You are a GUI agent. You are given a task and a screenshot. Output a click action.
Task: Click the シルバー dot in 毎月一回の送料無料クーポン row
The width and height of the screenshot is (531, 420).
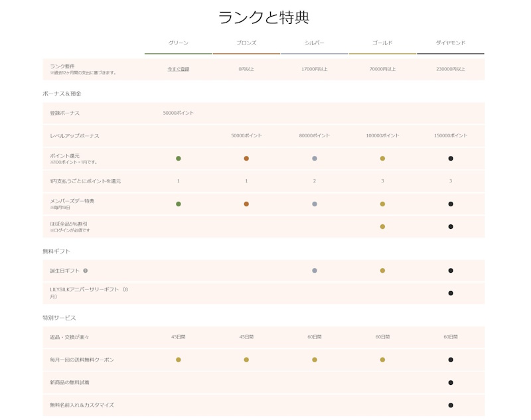coord(315,360)
